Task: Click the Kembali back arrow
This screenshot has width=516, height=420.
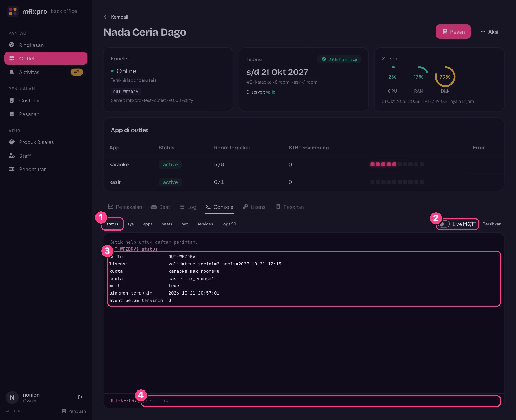Action: click(106, 17)
